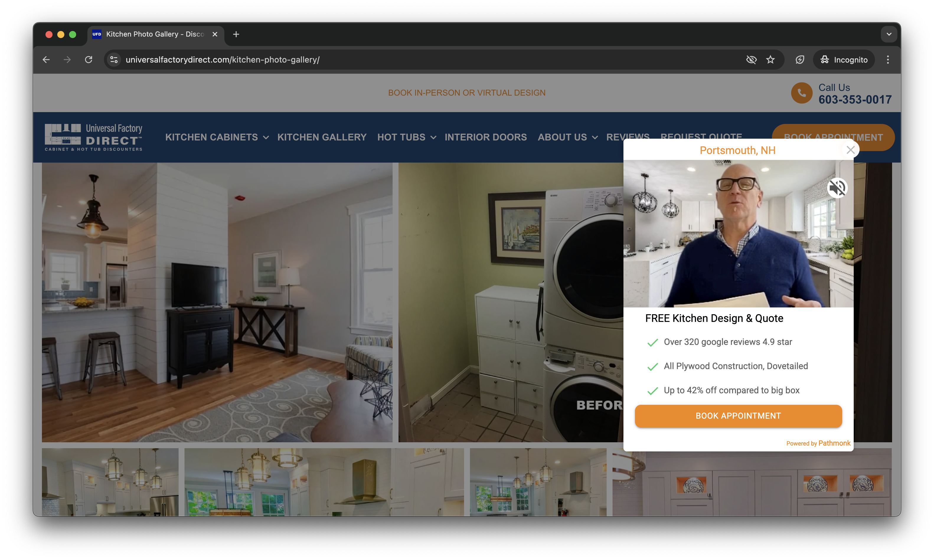Click the BOOK APPOINTMENT orange button

click(739, 416)
